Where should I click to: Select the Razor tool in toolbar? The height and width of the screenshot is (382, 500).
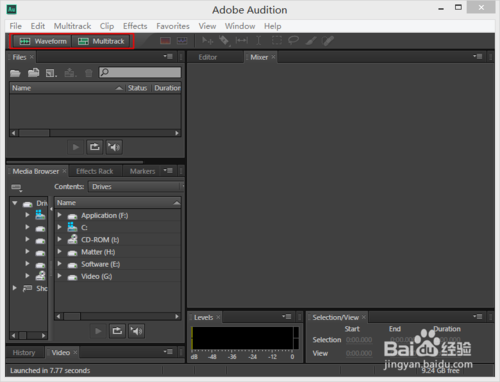tap(224, 41)
